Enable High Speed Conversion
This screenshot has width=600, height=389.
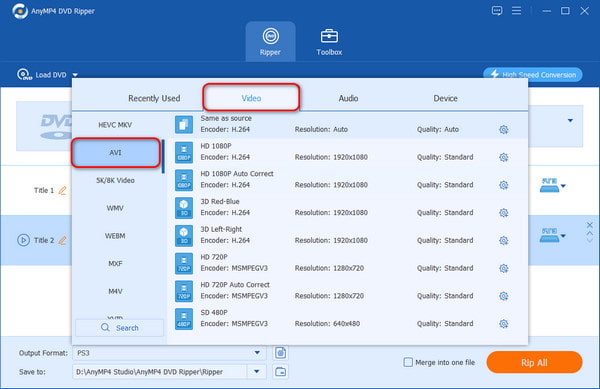pyautogui.click(x=533, y=75)
